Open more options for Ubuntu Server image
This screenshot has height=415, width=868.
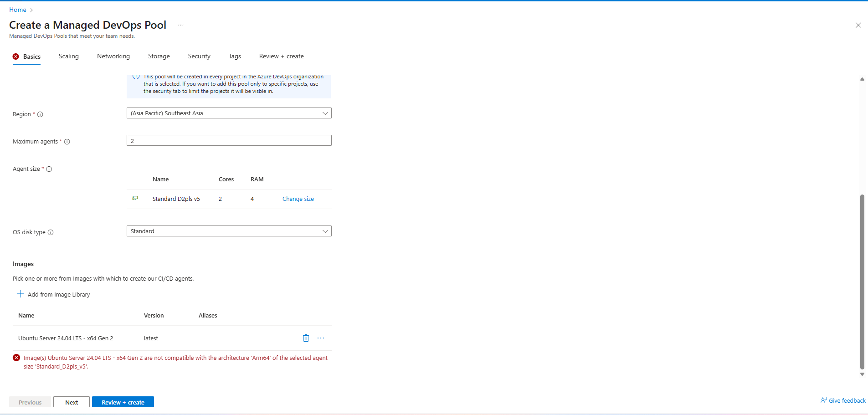click(321, 338)
